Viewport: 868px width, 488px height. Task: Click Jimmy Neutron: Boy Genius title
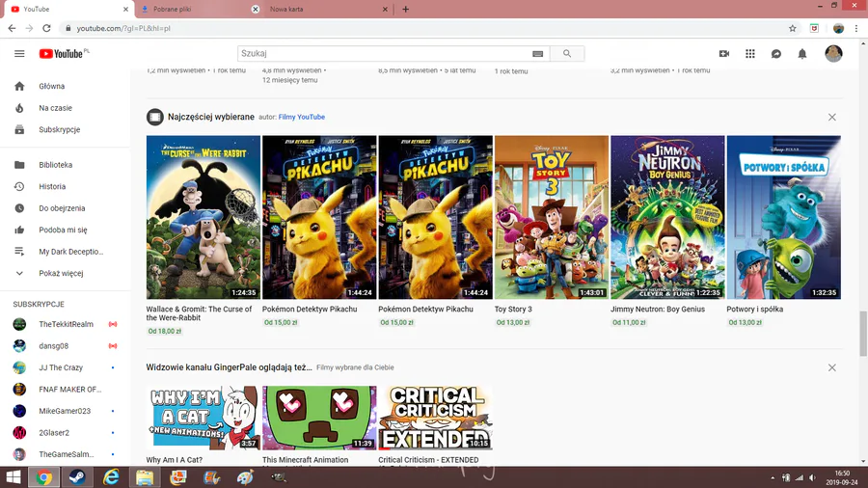[x=658, y=310]
